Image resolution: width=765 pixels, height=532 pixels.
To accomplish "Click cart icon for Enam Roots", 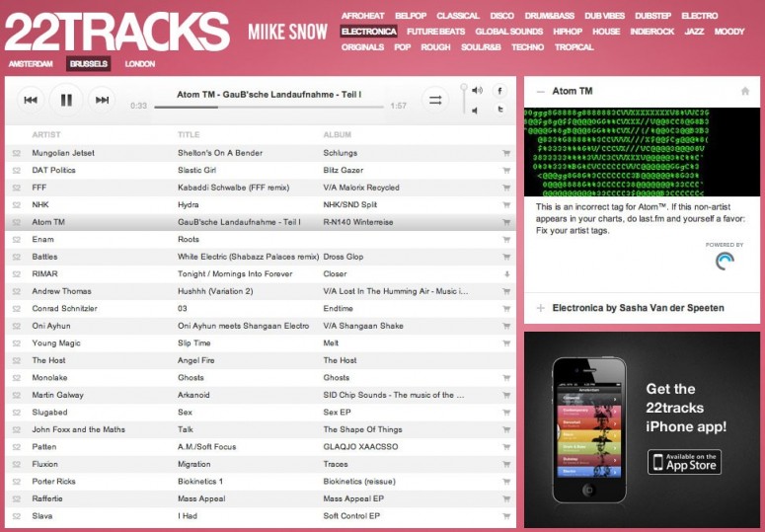I will point(506,240).
